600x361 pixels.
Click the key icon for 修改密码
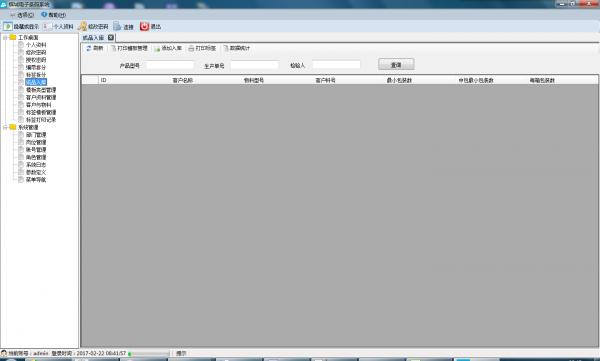point(82,26)
